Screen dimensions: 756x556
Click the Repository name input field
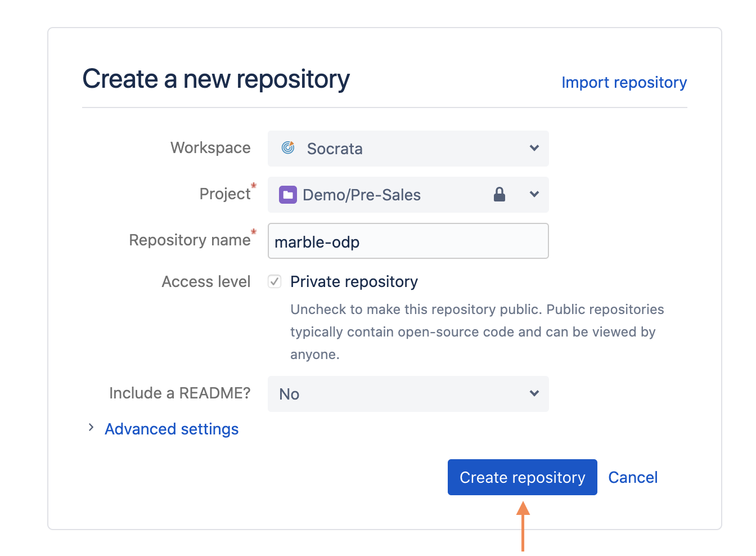408,241
